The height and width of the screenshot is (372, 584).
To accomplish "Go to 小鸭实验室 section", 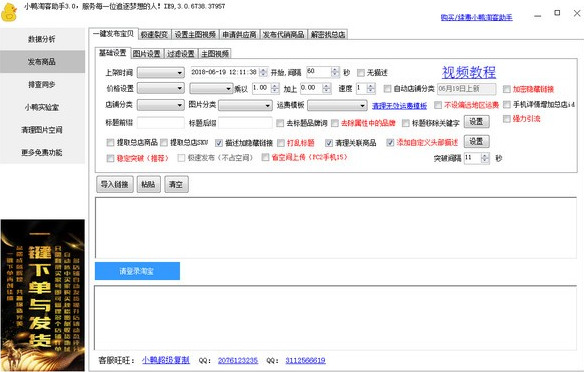I will (x=42, y=107).
